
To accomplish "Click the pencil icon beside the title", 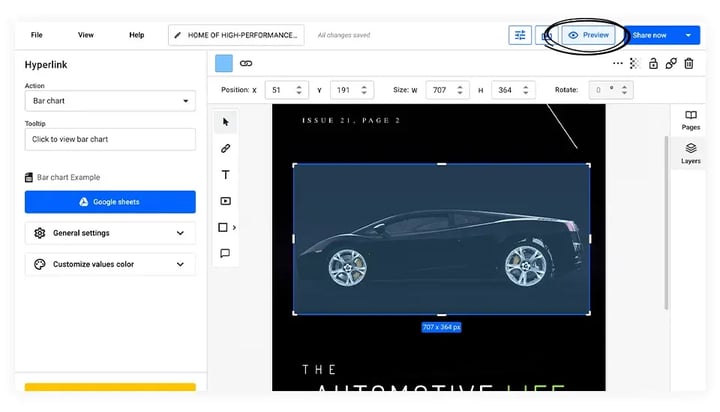I will (x=178, y=35).
